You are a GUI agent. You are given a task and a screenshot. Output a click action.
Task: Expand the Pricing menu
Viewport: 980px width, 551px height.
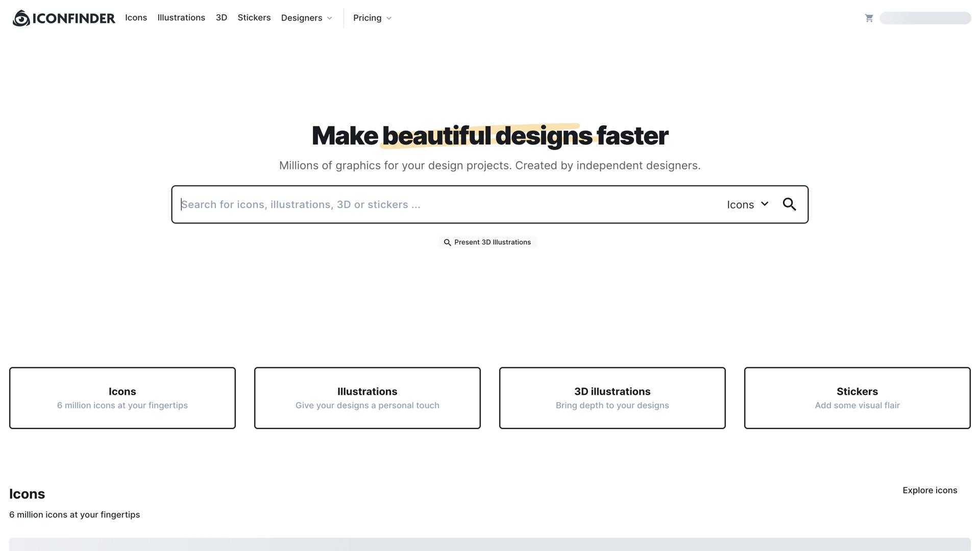(x=372, y=18)
